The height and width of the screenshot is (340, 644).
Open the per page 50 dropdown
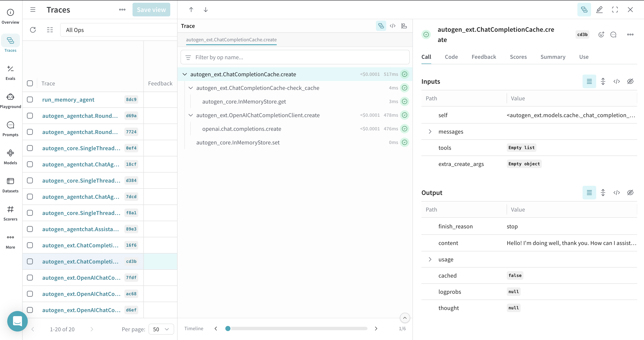click(x=161, y=329)
